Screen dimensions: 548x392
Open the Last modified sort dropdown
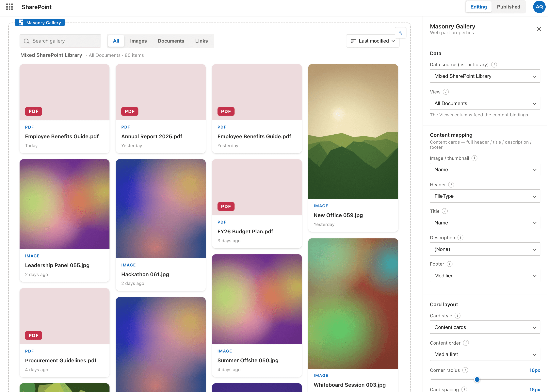pyautogui.click(x=373, y=41)
